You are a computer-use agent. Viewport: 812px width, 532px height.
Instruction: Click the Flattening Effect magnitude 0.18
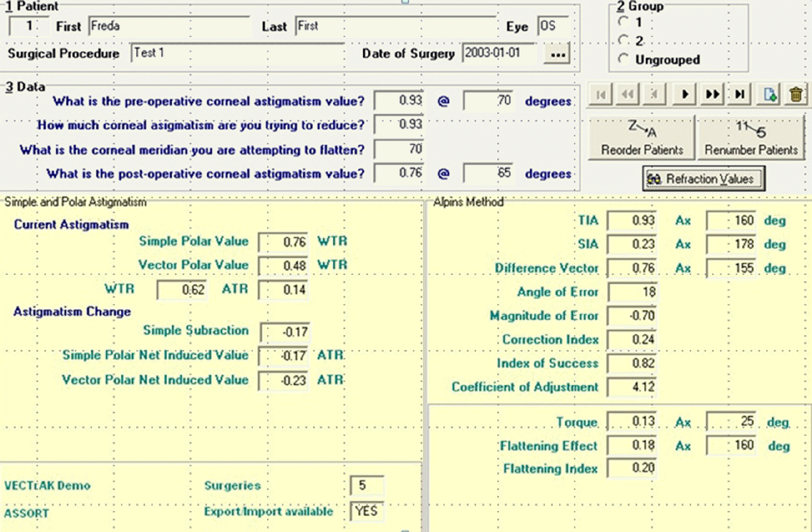(x=632, y=446)
